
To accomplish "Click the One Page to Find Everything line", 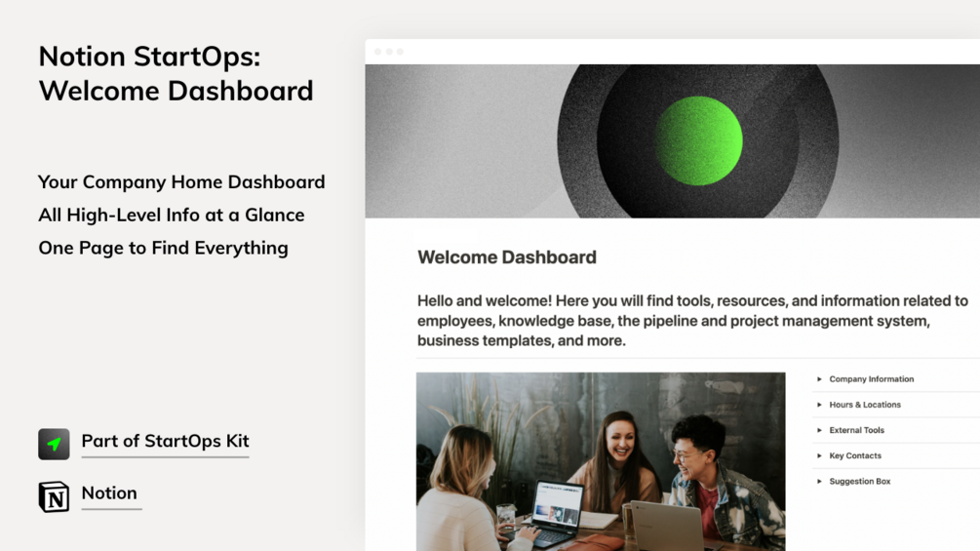I will point(163,248).
